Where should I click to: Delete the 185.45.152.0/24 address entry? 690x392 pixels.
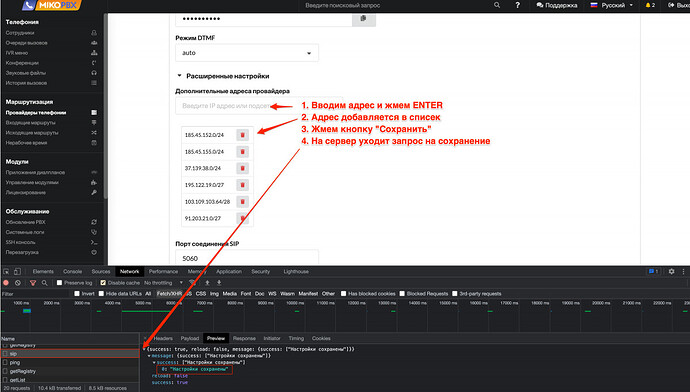click(242, 135)
